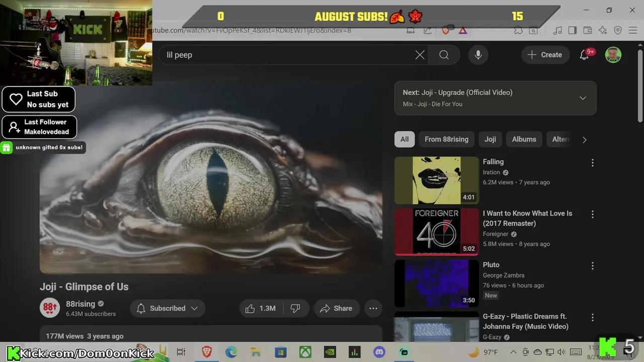Open weather widget showing 97°F
The image size is (644, 362).
click(x=483, y=352)
